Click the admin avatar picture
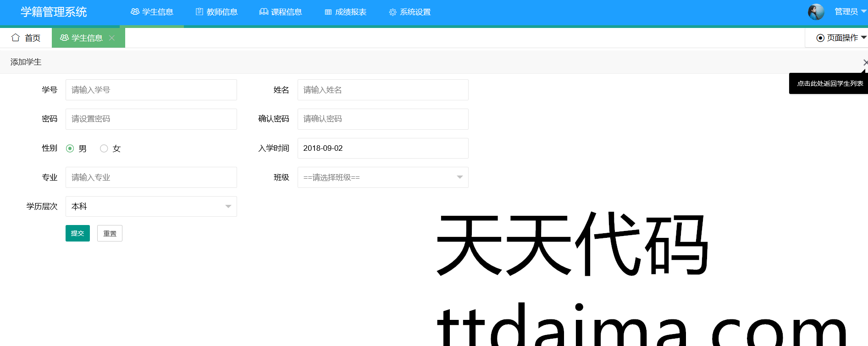 click(x=816, y=12)
